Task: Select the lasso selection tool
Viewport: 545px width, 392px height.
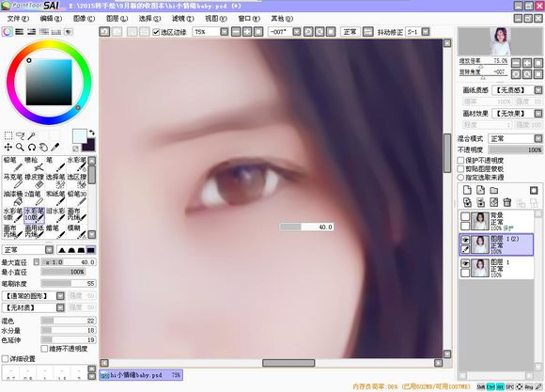Action: (20, 135)
